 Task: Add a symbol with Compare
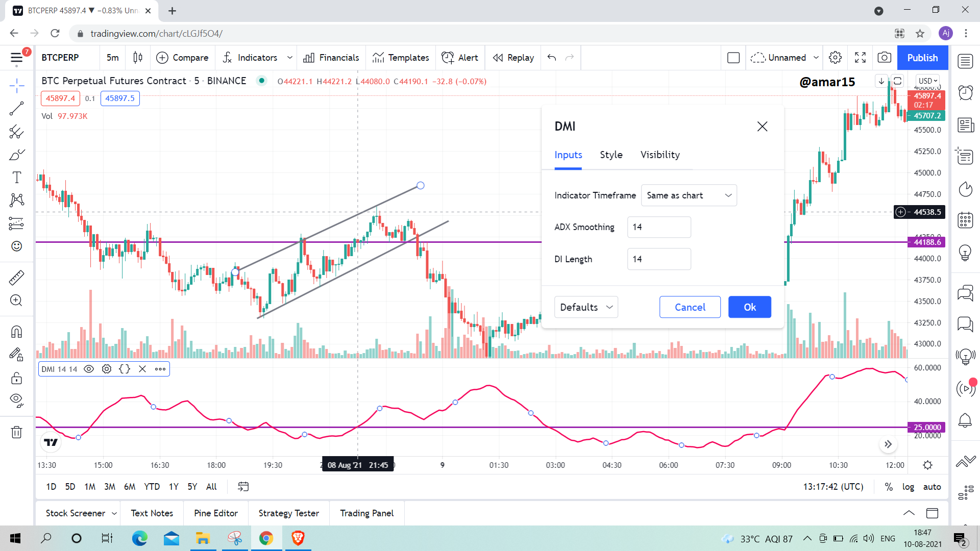pos(182,58)
